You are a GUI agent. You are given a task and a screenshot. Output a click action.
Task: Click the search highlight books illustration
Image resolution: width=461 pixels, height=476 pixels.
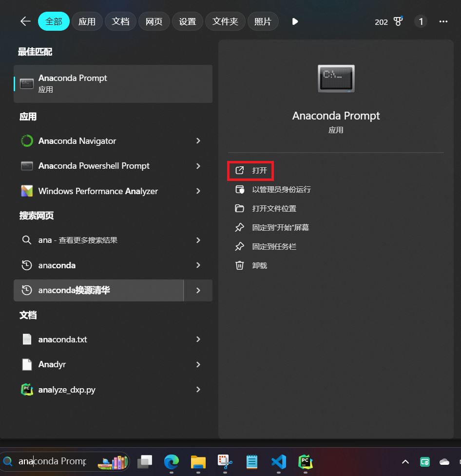tap(113, 462)
